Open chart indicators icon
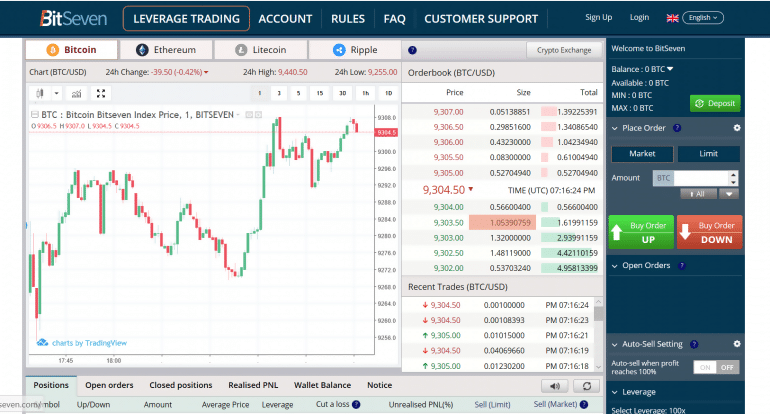 [76, 93]
